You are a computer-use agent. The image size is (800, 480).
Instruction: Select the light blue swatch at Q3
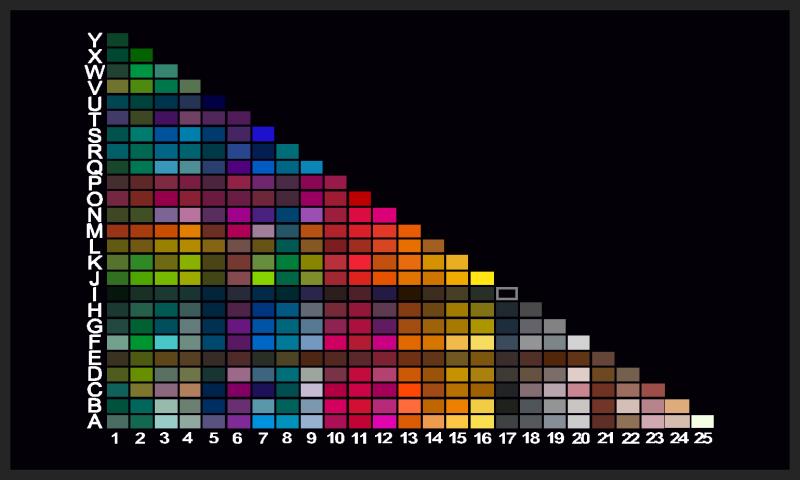166,167
